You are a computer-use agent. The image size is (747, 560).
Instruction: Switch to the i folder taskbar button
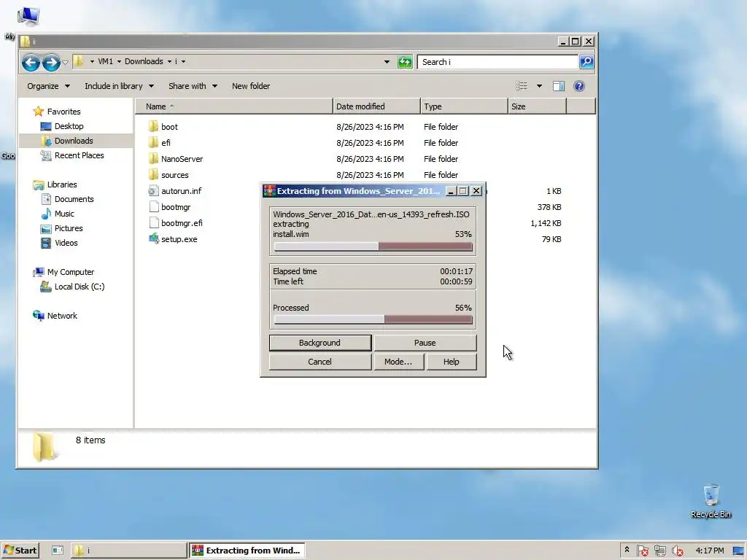[128, 551]
